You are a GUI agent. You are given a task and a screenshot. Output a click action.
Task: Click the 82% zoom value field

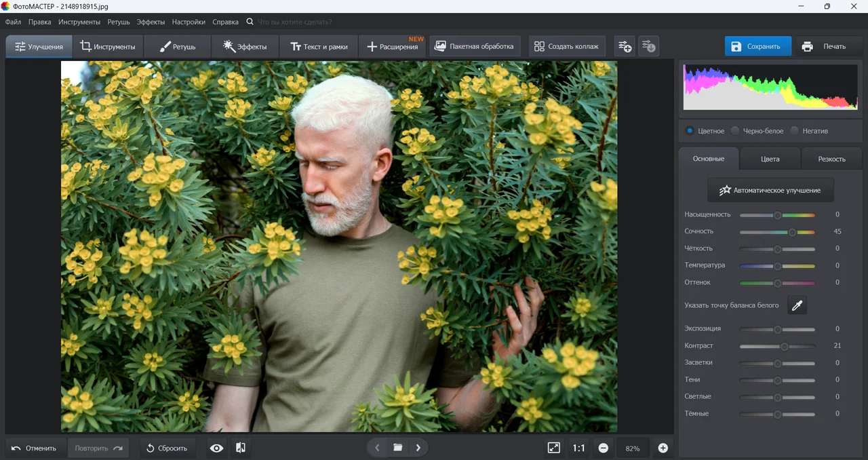[x=633, y=448]
